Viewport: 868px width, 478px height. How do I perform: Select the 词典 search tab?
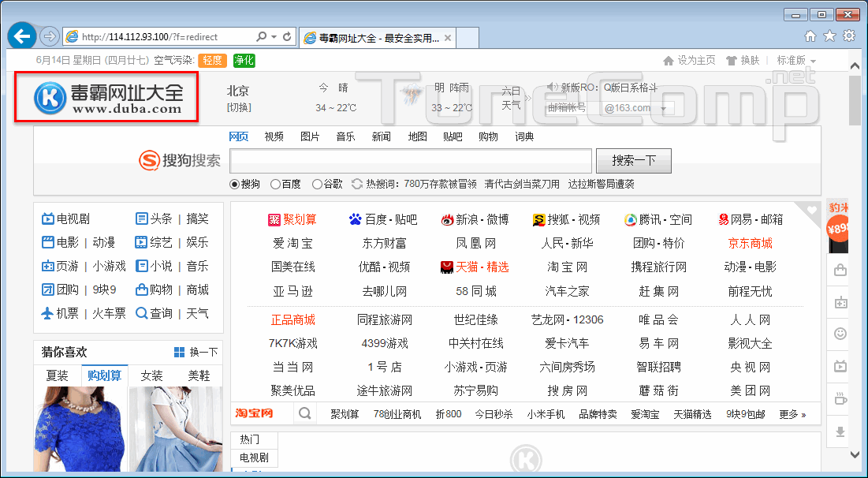(524, 136)
